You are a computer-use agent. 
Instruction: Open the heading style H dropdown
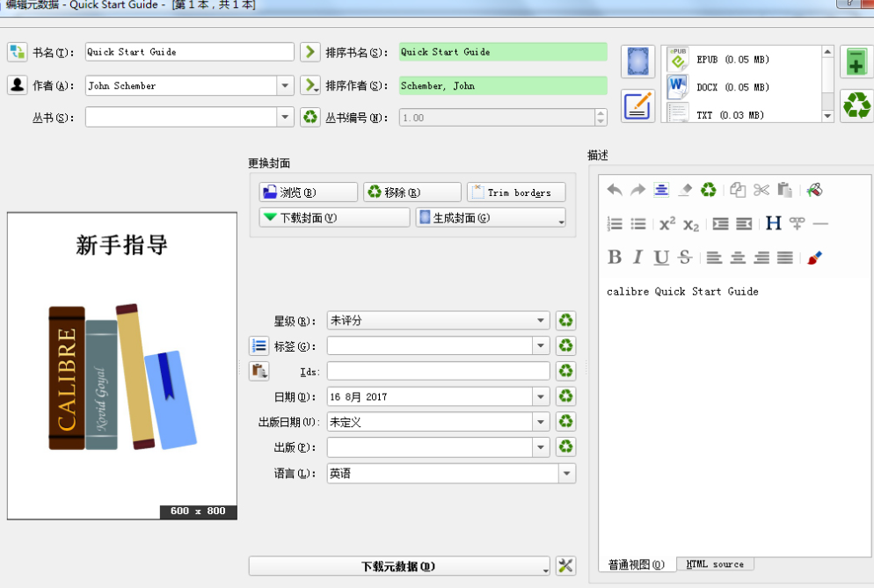click(x=773, y=224)
